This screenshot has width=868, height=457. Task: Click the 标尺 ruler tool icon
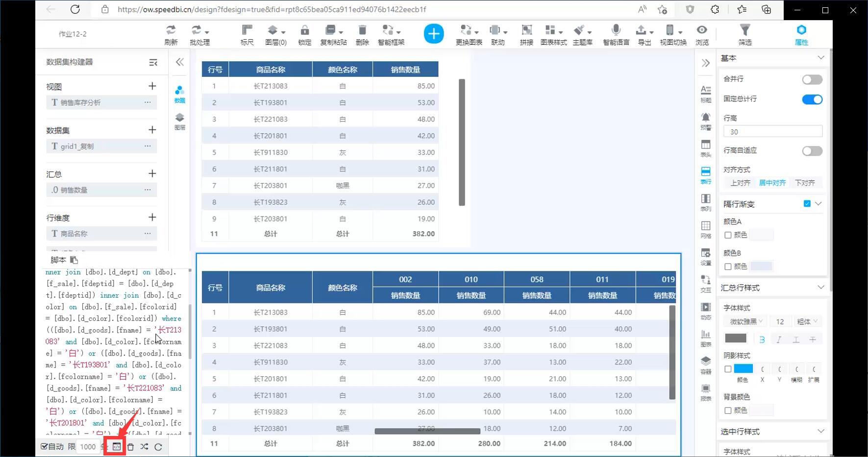247,30
